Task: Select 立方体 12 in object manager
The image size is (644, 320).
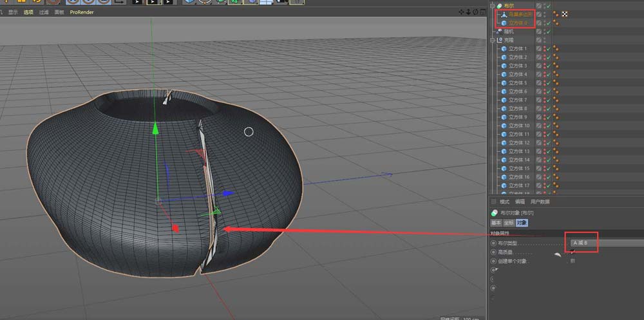Action: (519, 143)
